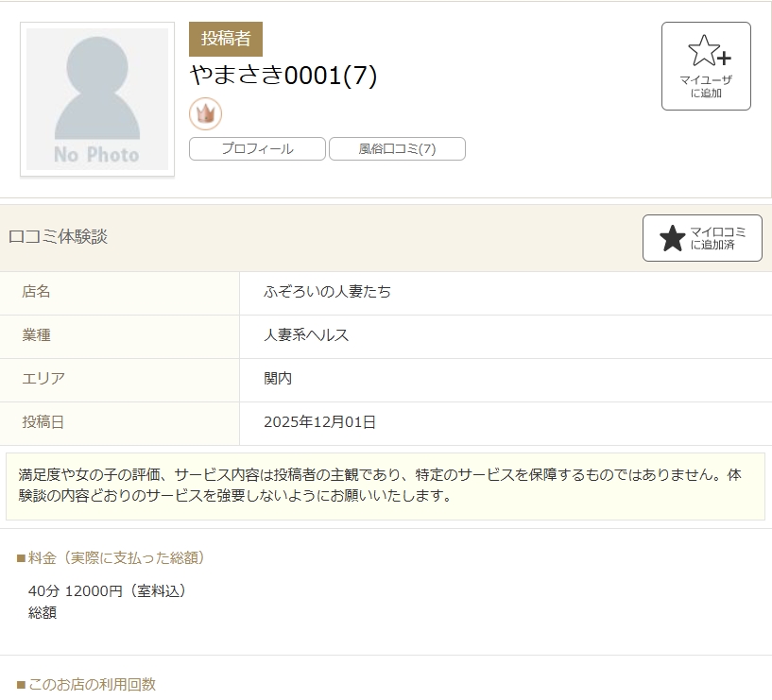The width and height of the screenshot is (772, 700).
Task: Click username やまさき0001(7)
Action: click(x=283, y=76)
